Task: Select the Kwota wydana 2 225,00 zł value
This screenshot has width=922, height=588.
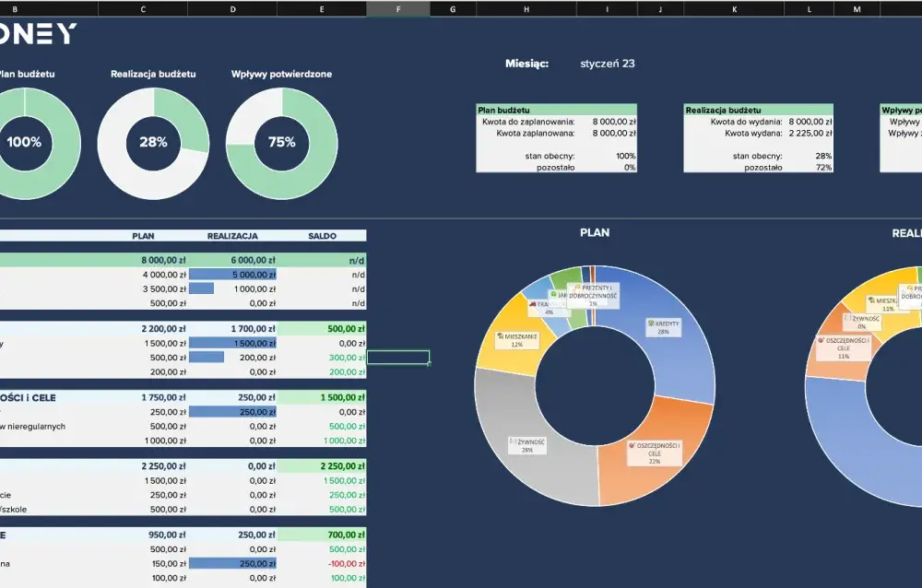Action: (810, 133)
